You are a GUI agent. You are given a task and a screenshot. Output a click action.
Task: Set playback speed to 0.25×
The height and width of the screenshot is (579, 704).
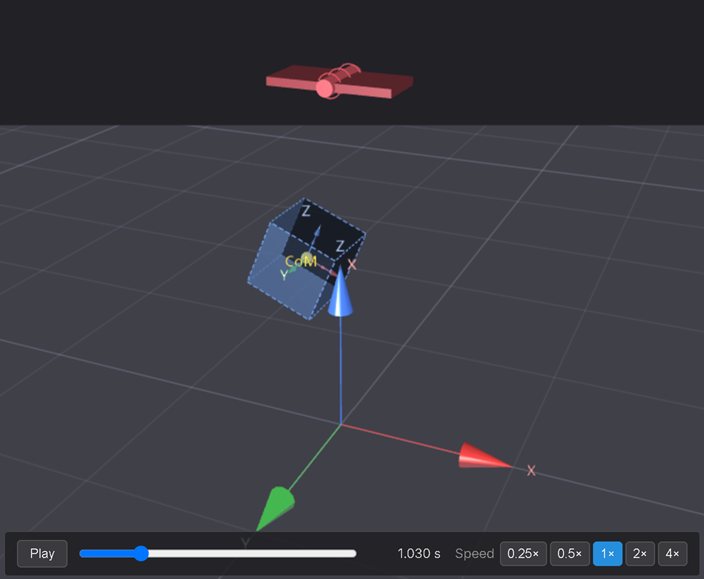523,553
